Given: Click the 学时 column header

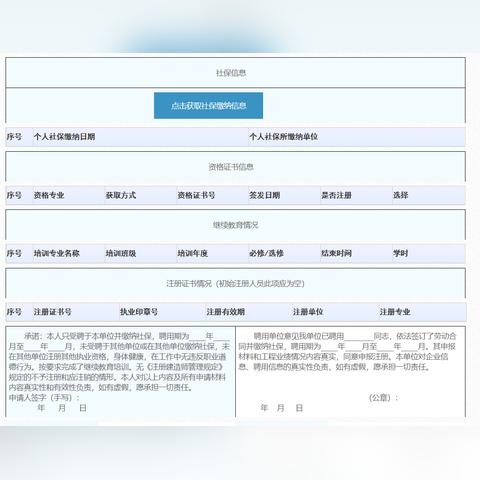Looking at the screenshot, I should pos(400,253).
